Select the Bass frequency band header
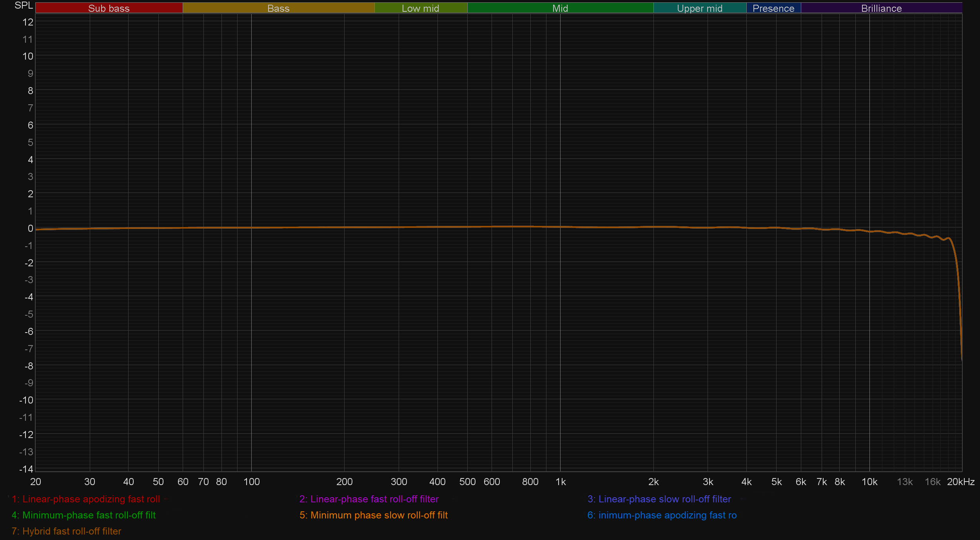The width and height of the screenshot is (980, 540). (x=278, y=8)
